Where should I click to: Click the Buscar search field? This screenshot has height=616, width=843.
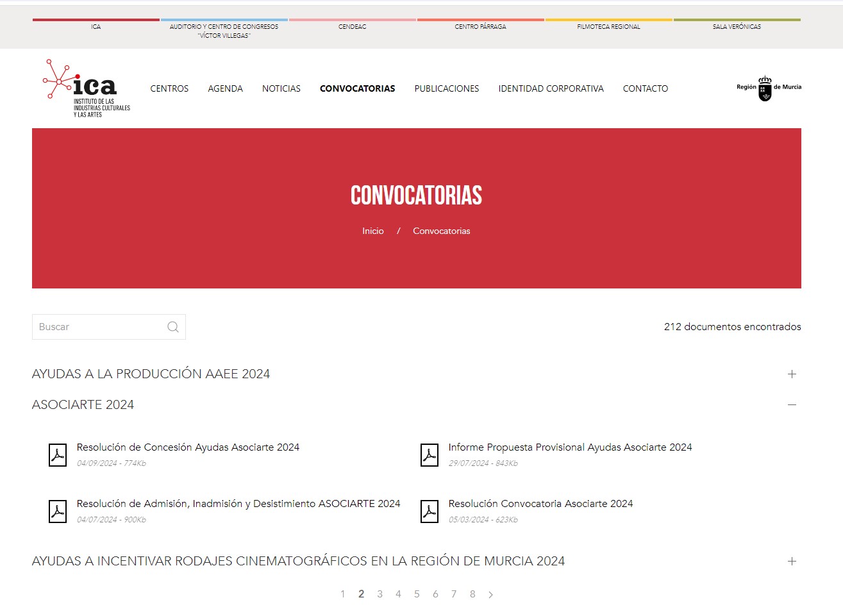coord(99,327)
